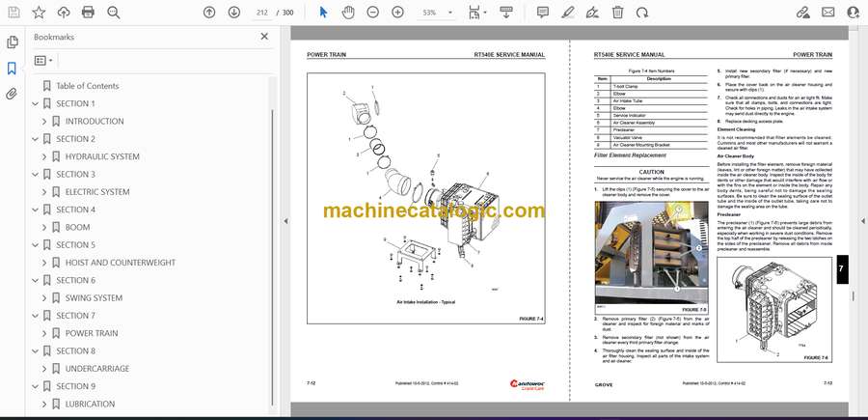The height and width of the screenshot is (420, 868).
Task: Open the Attachments paperclip panel
Action: coord(12,94)
